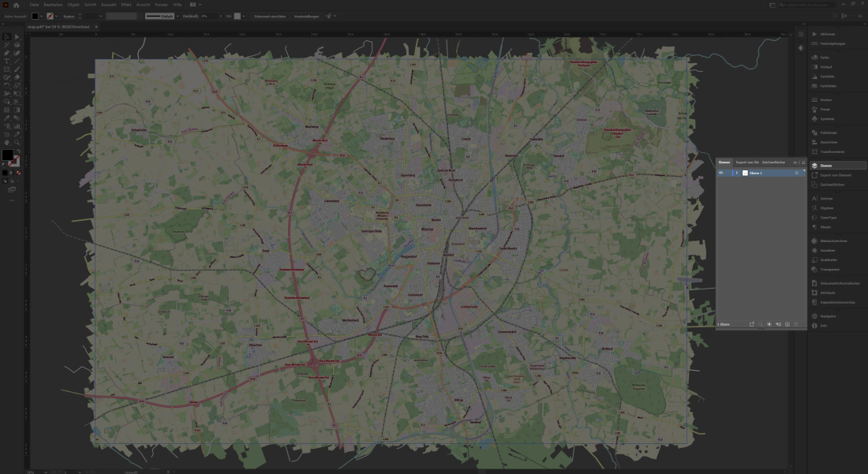Select the Gradient tool
The height and width of the screenshot is (474, 868).
point(17,110)
